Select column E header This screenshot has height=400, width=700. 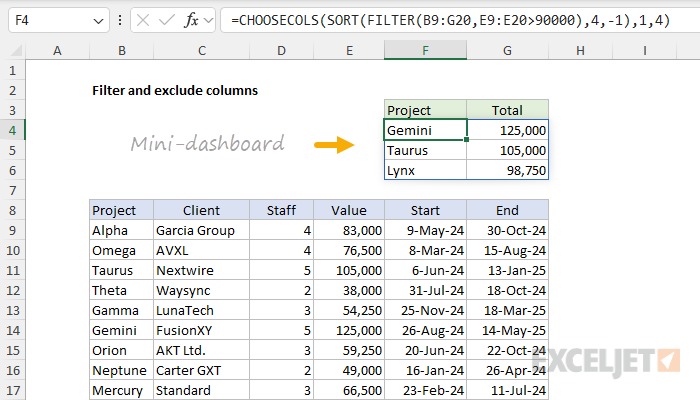click(x=349, y=50)
